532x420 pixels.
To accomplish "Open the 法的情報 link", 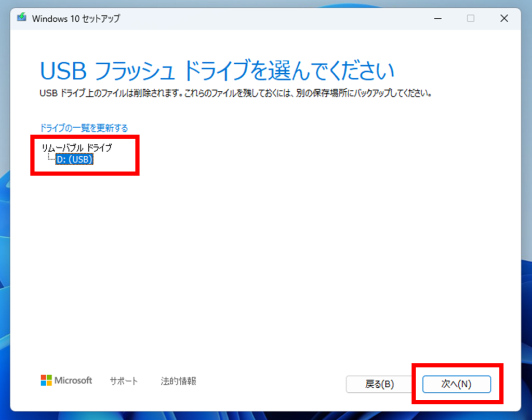I will click(x=179, y=381).
